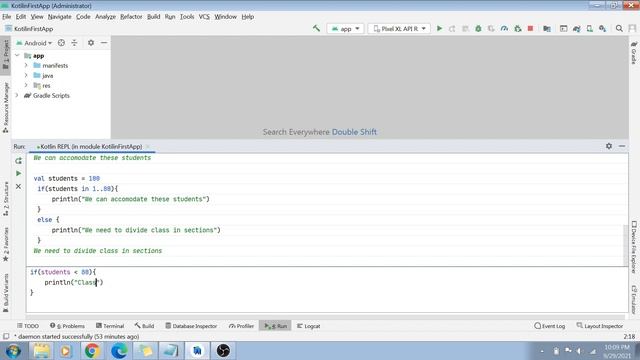Open the Problems tool window
Image resolution: width=640 pixels, height=360 pixels.
(x=67, y=326)
